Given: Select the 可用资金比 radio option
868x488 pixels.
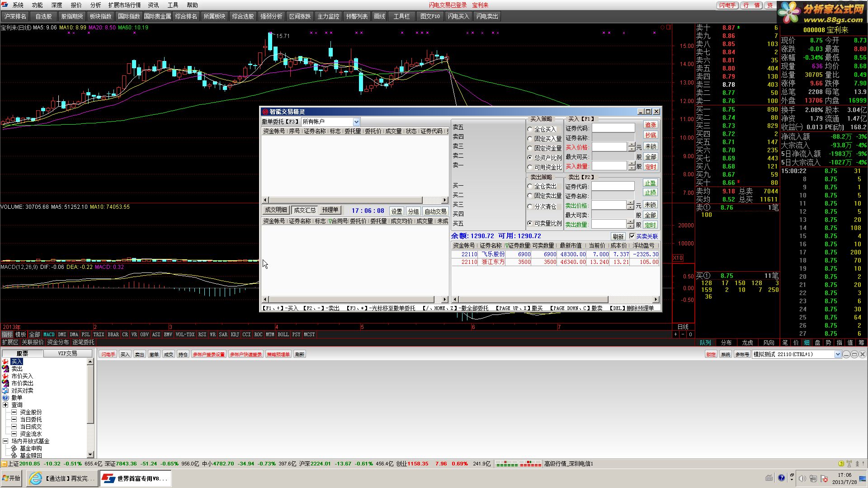Looking at the screenshot, I should click(x=530, y=167).
